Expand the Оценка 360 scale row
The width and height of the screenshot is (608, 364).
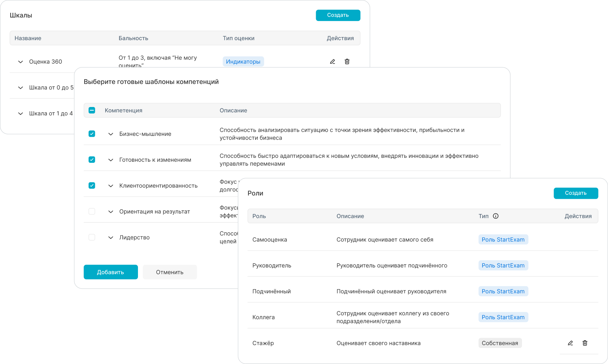[x=21, y=62]
